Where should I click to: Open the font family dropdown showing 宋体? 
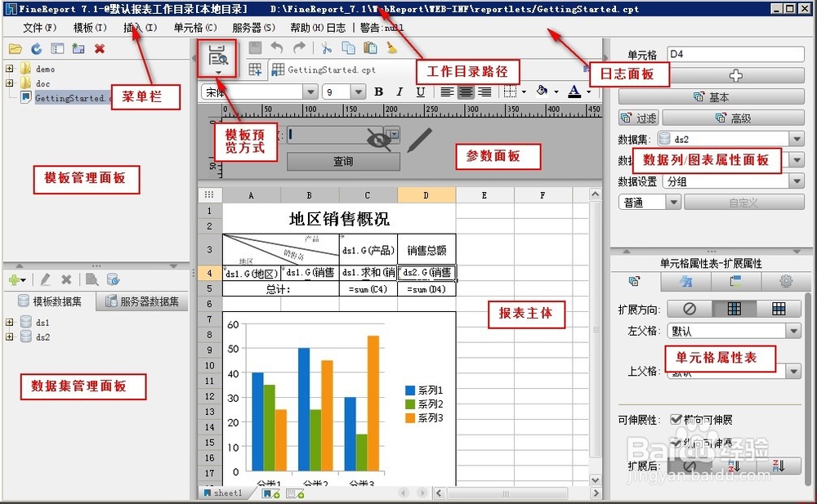pyautogui.click(x=310, y=91)
